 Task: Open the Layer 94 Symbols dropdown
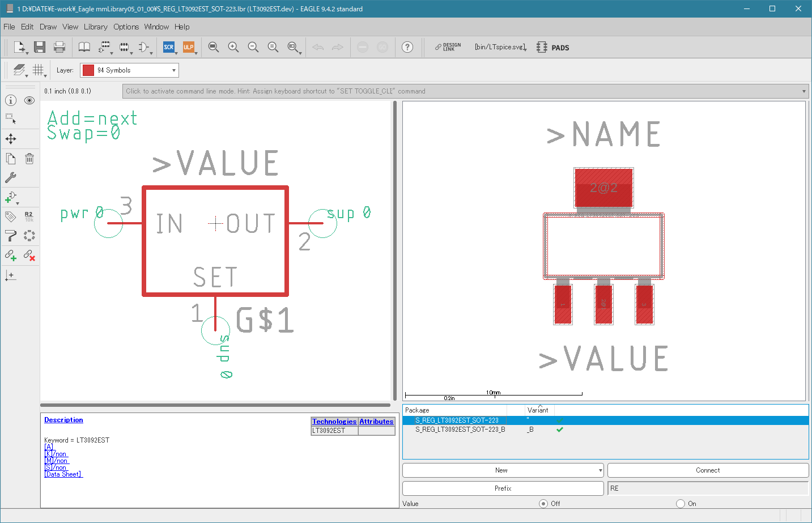tap(129, 70)
